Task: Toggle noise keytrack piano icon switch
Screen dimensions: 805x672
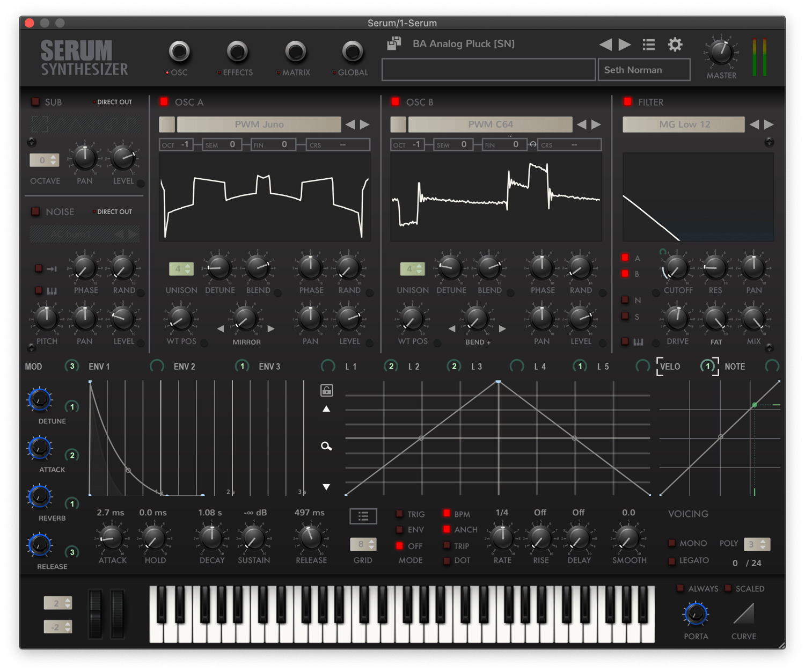Action: 39,290
